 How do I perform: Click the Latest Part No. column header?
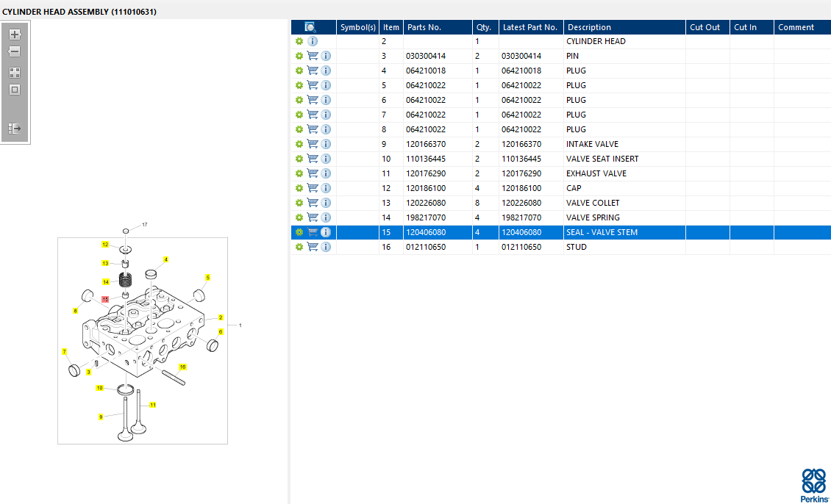click(531, 27)
